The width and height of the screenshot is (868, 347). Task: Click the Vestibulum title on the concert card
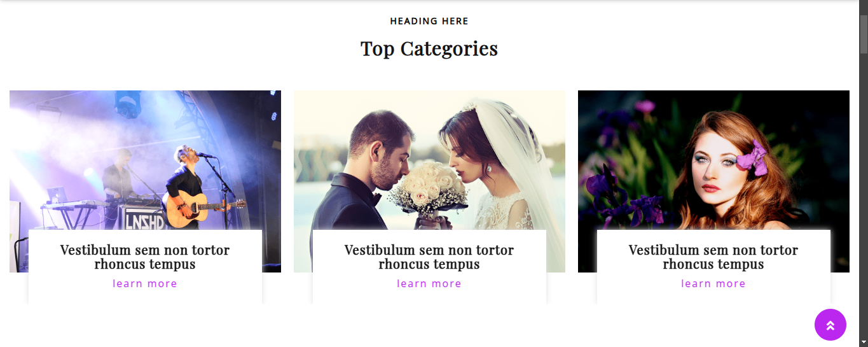point(145,257)
